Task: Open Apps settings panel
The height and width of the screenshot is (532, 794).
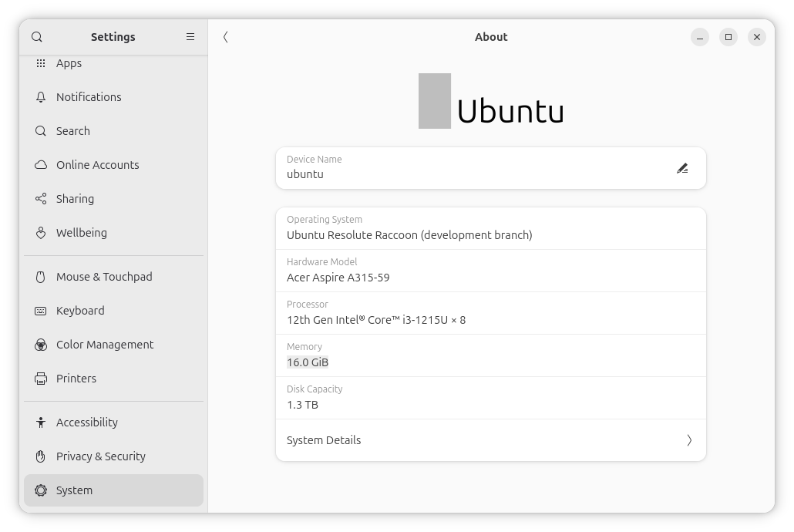Action: coord(69,63)
